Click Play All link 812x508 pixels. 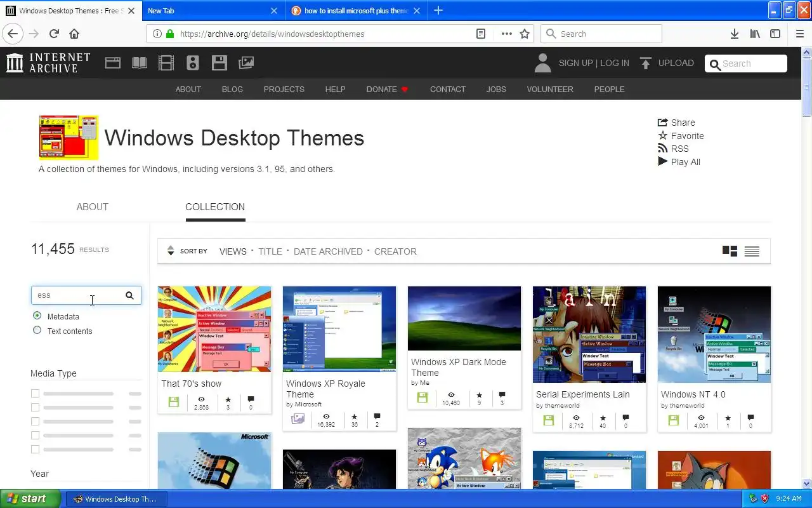pyautogui.click(x=679, y=162)
